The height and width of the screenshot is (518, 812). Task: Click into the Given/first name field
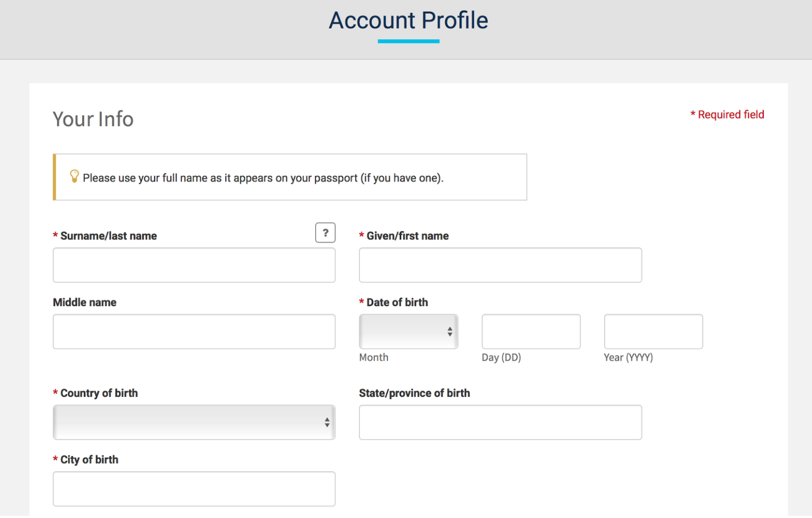coord(500,265)
